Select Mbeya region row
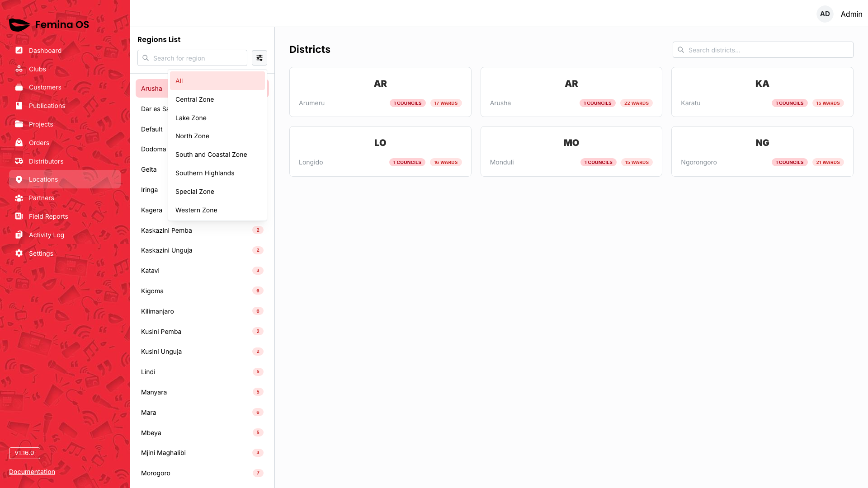Viewport: 868px width, 488px height. [x=202, y=433]
